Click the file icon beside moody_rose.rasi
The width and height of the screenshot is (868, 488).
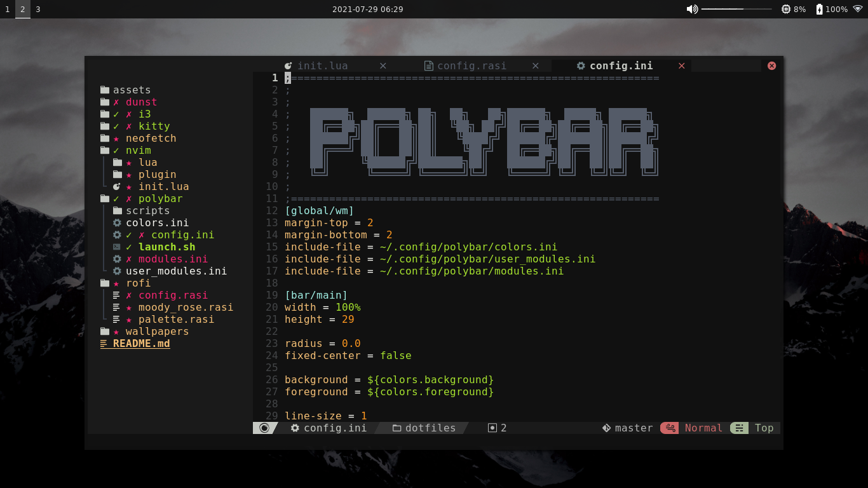(x=116, y=308)
